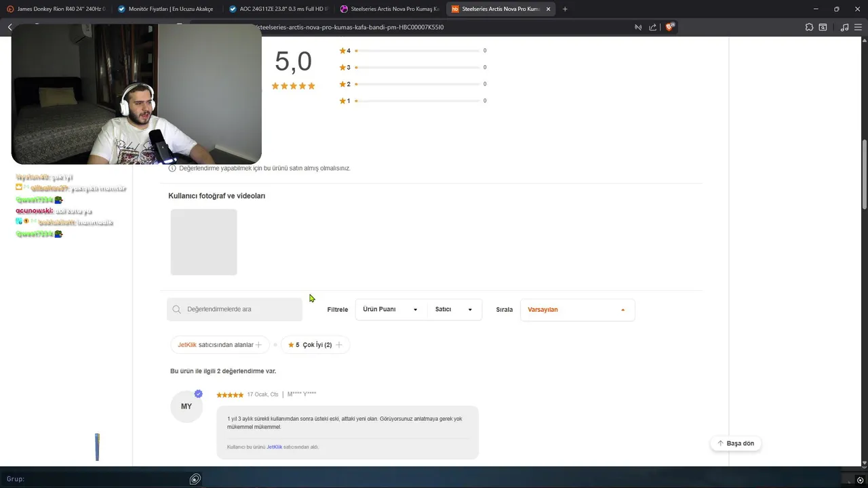Click magnifier icon in review search
The width and height of the screenshot is (868, 488).
click(176, 309)
